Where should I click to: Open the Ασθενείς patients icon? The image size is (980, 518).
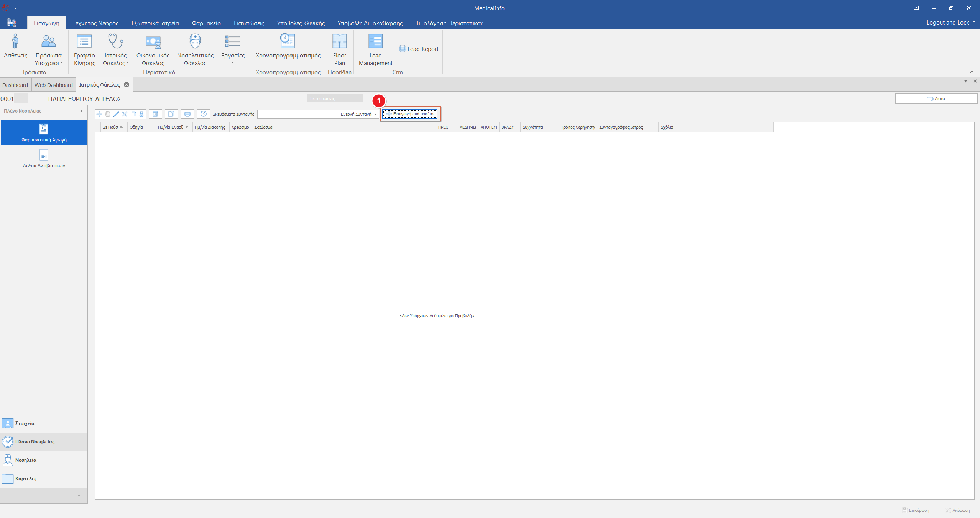(x=15, y=46)
